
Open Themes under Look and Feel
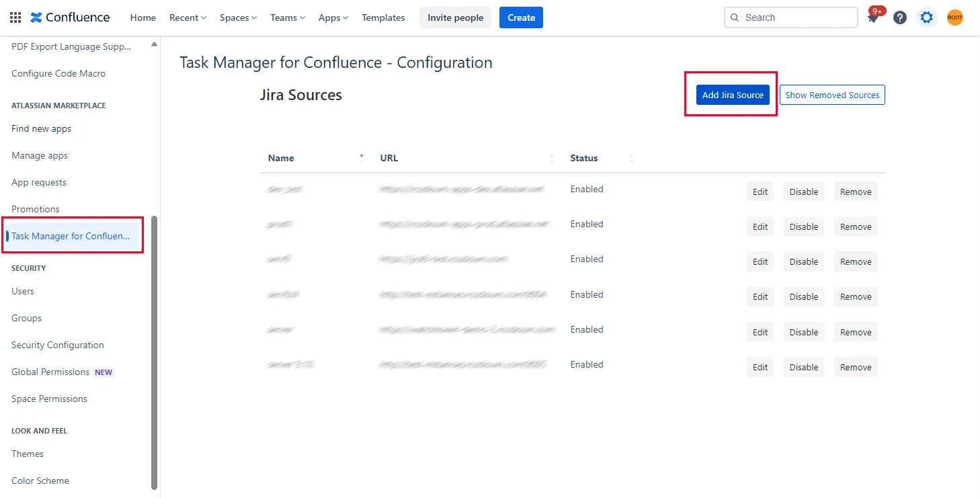click(28, 454)
